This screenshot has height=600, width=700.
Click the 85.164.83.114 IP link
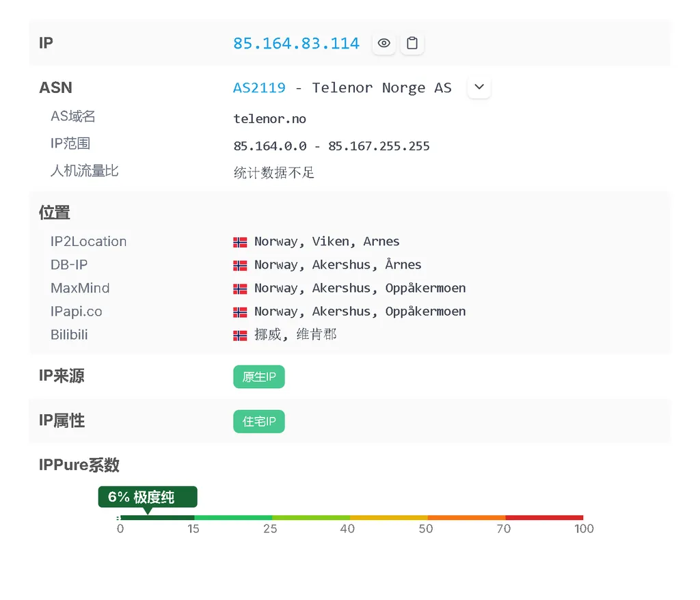pos(296,43)
